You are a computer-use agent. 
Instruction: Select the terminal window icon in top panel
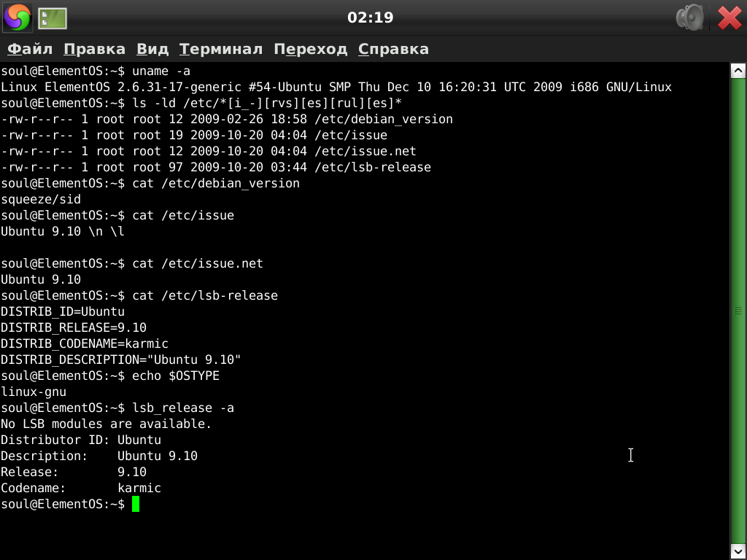tap(52, 18)
